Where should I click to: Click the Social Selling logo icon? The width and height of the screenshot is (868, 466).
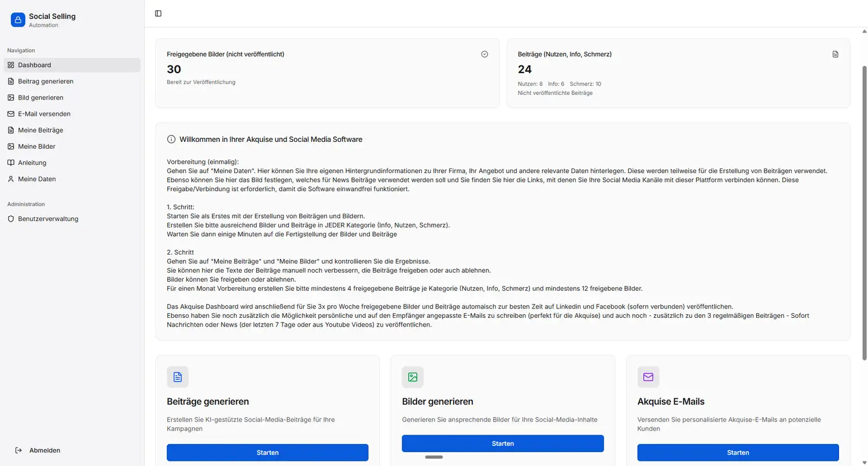coord(18,20)
